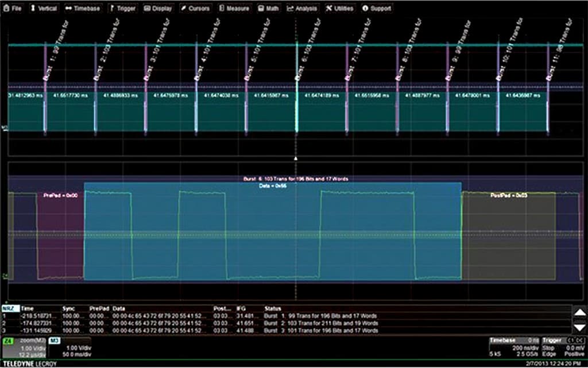Screen dimensions: 588x368
Task: Open the Trigger descriptor box
Action: pyautogui.click(x=564, y=347)
